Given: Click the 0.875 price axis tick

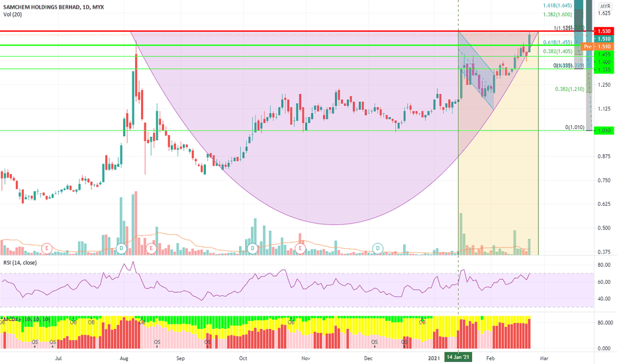Looking at the screenshot, I should [x=604, y=157].
